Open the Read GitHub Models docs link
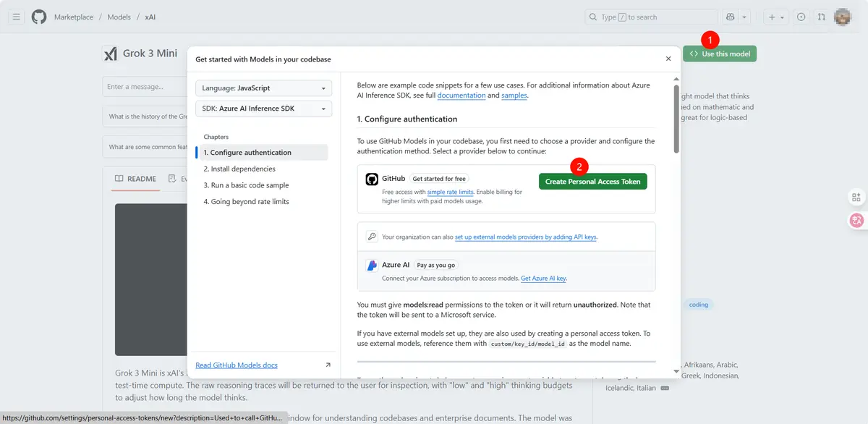The width and height of the screenshot is (868, 424). click(x=237, y=365)
